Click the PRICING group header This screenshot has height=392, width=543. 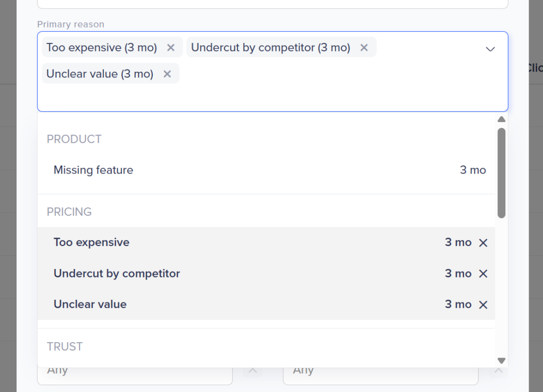coord(69,212)
